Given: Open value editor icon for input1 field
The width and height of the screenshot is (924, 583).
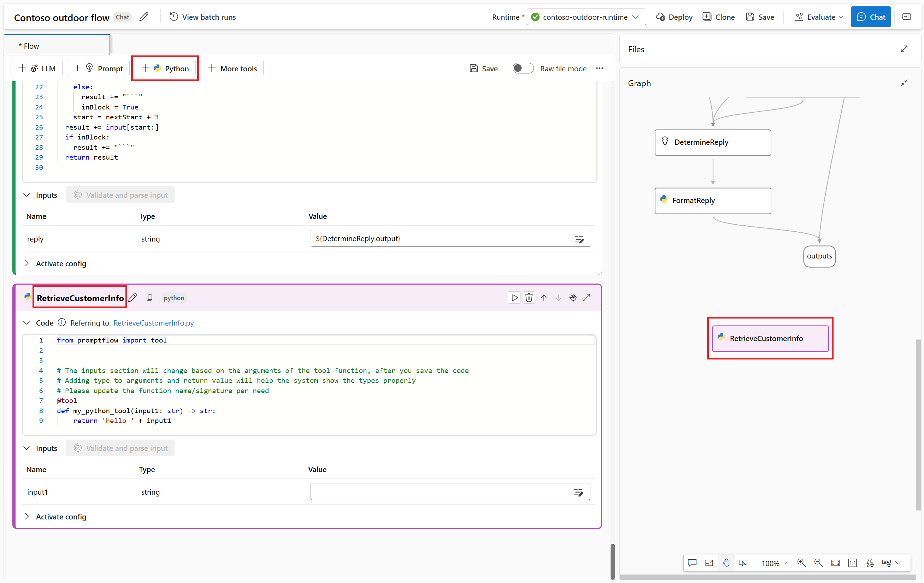Looking at the screenshot, I should [x=578, y=492].
